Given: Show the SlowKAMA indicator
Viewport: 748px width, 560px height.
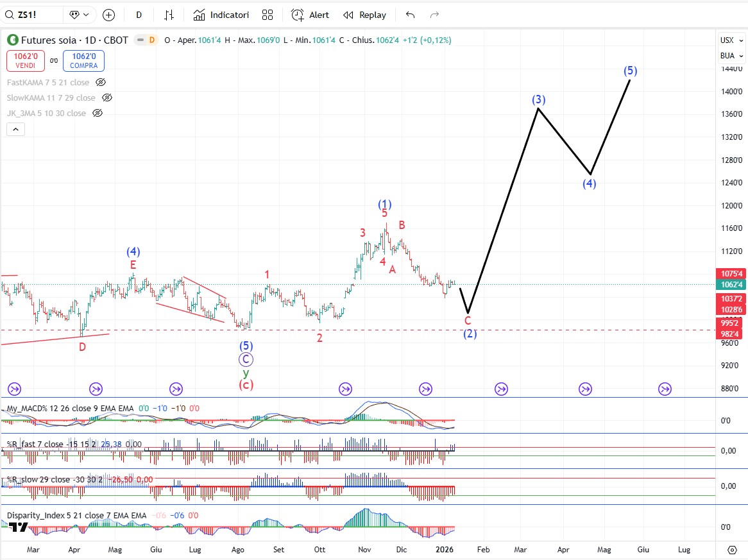Looking at the screenshot, I should 107,98.
